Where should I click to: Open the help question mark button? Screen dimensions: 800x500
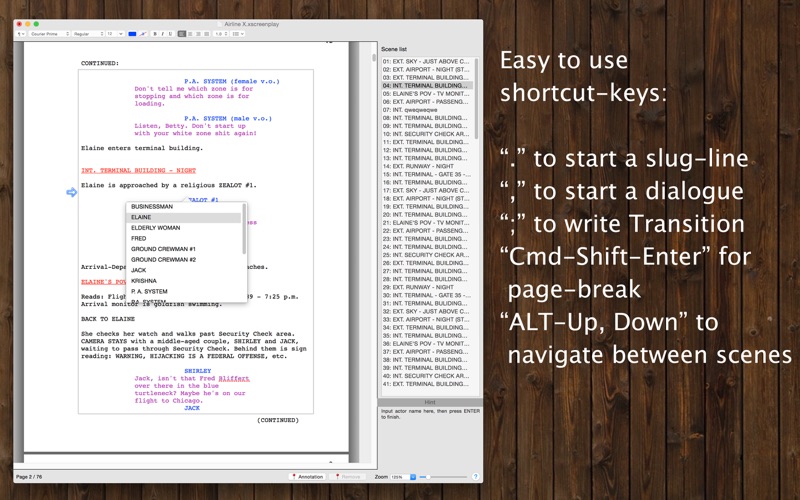pos(476,477)
